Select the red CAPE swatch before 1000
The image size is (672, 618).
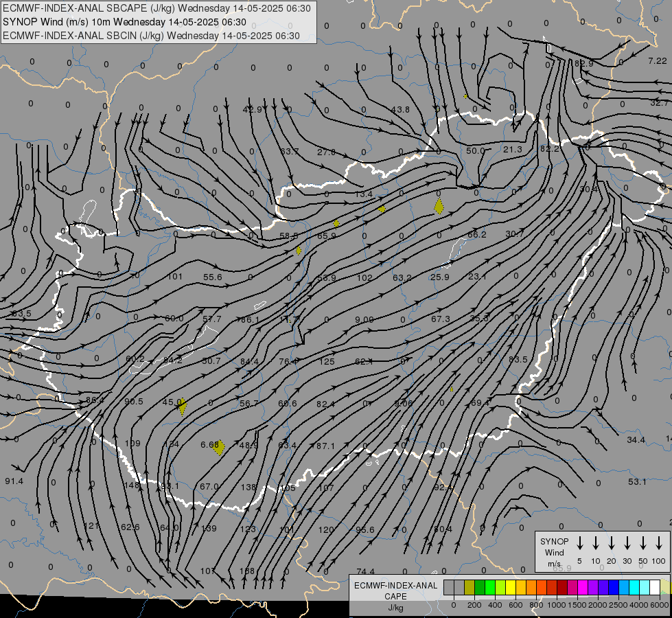coord(552,587)
